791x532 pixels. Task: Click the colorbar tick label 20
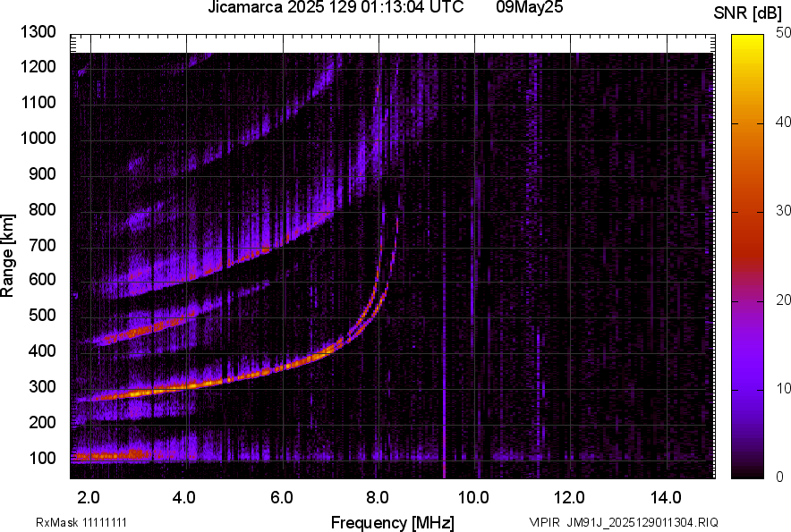pos(783,300)
